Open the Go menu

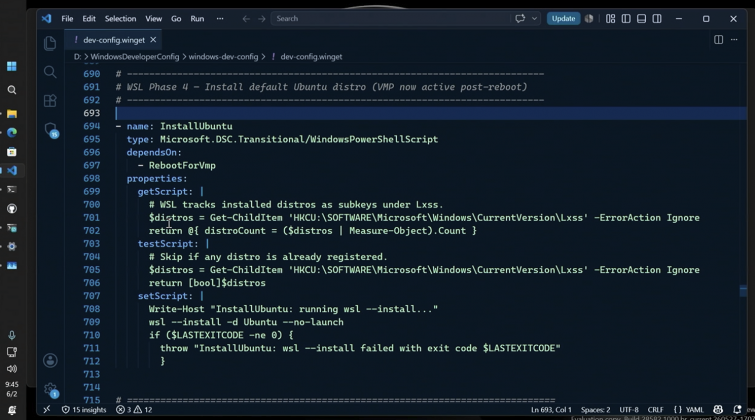[x=176, y=18]
